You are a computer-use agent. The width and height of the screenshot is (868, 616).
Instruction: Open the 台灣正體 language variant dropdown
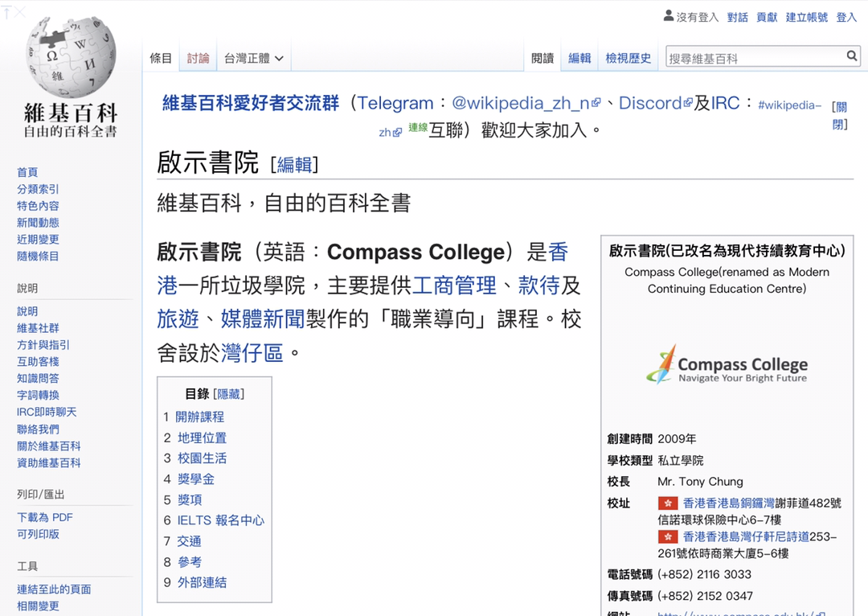coord(253,58)
